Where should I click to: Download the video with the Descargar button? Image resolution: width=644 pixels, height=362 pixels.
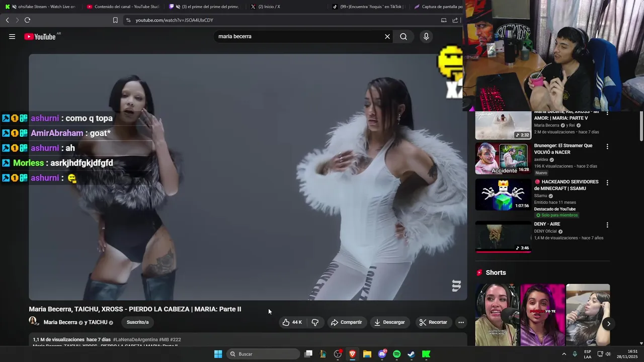point(389,322)
